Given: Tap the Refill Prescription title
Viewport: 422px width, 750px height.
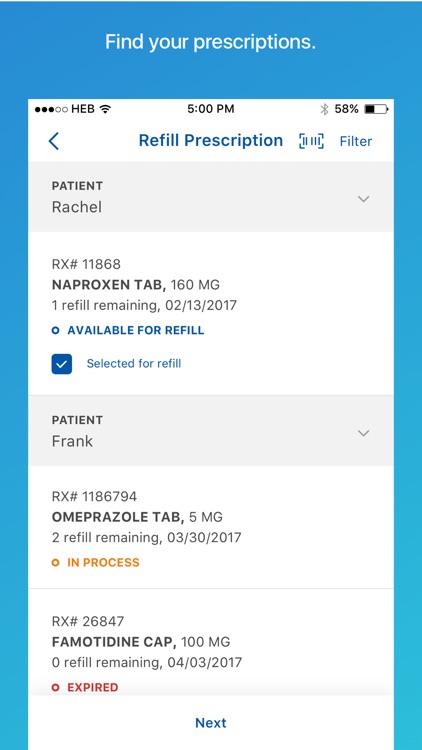Looking at the screenshot, I should 211,141.
